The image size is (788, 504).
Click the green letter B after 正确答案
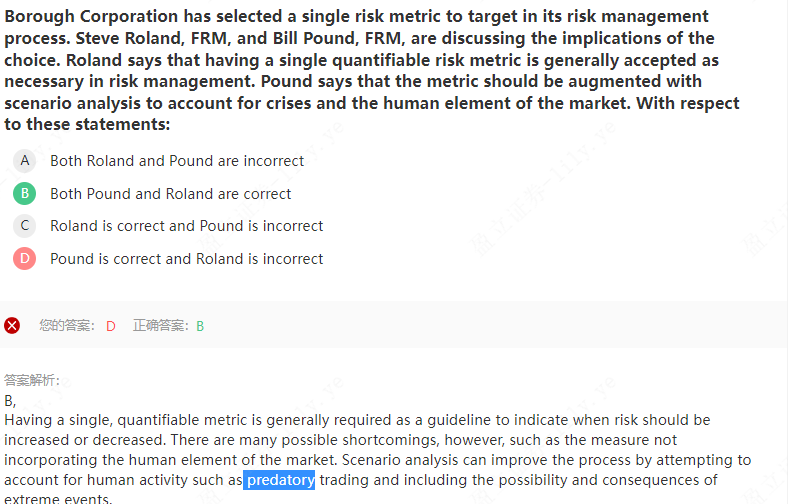[x=200, y=326]
